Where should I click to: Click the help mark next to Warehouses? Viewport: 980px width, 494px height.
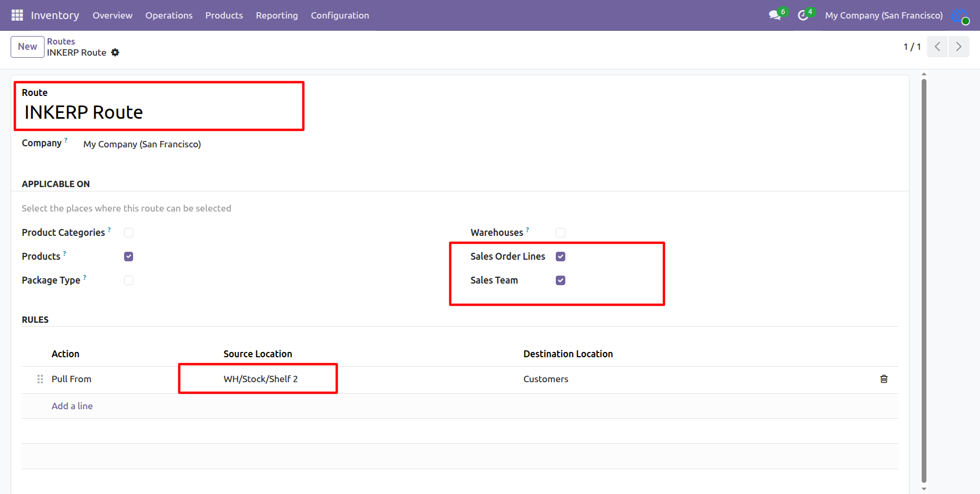pos(528,230)
